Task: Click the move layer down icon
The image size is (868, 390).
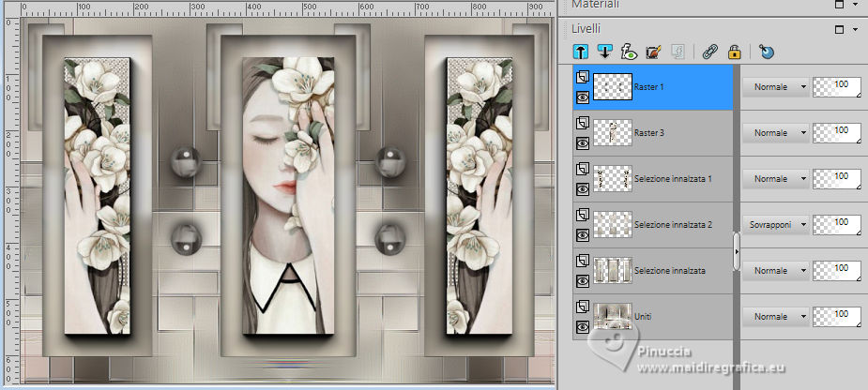Action: pos(604,52)
